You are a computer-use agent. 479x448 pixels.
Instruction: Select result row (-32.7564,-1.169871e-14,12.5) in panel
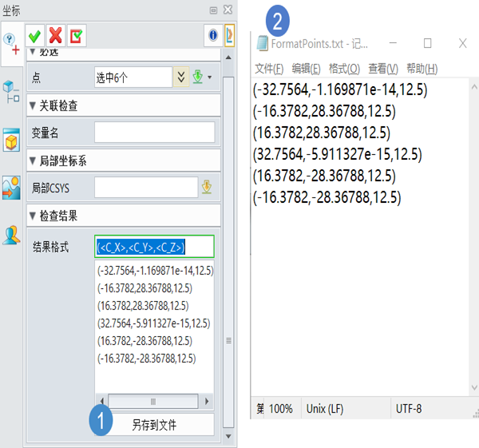click(155, 271)
